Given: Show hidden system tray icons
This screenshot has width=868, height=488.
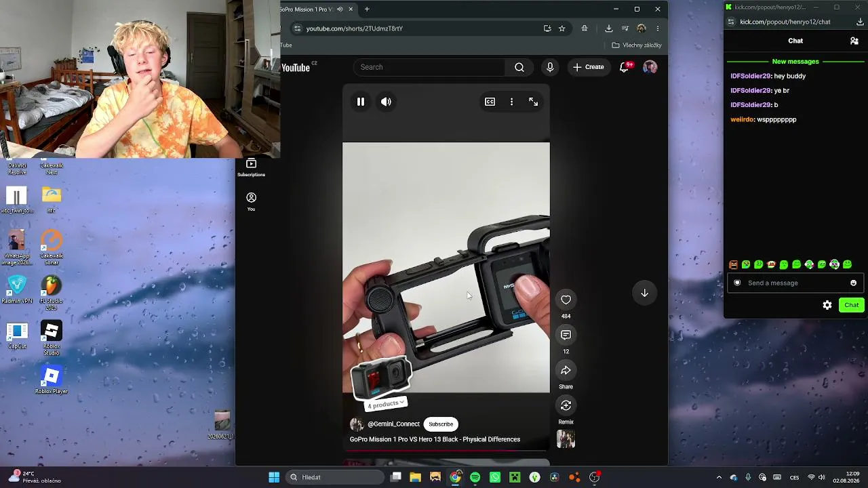Looking at the screenshot, I should (719, 477).
